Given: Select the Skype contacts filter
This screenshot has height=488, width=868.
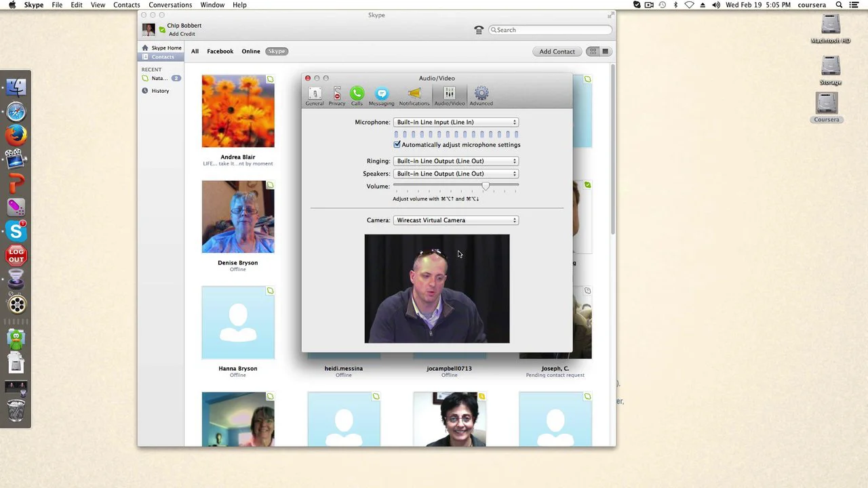Looking at the screenshot, I should pyautogui.click(x=277, y=52).
